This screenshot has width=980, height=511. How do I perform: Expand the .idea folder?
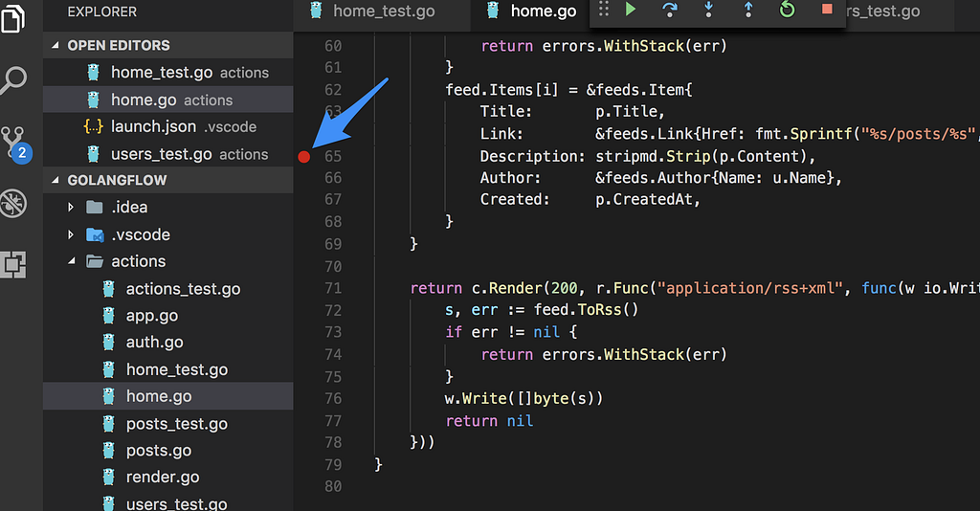(x=71, y=207)
